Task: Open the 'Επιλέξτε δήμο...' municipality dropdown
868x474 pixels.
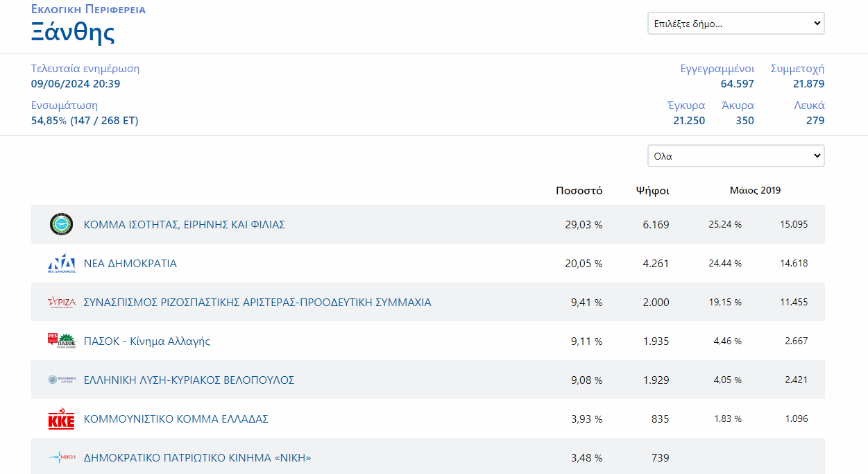Action: [x=735, y=24]
